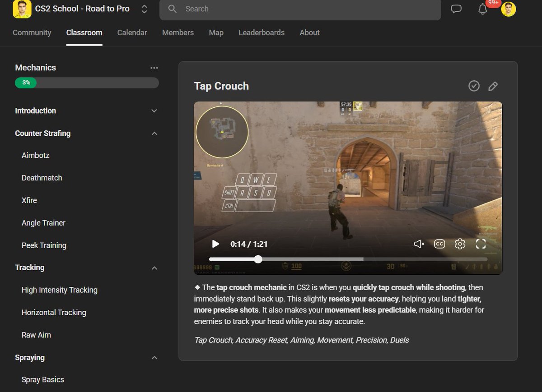The width and height of the screenshot is (542, 392).
Task: Expand the Introduction section
Action: click(154, 111)
